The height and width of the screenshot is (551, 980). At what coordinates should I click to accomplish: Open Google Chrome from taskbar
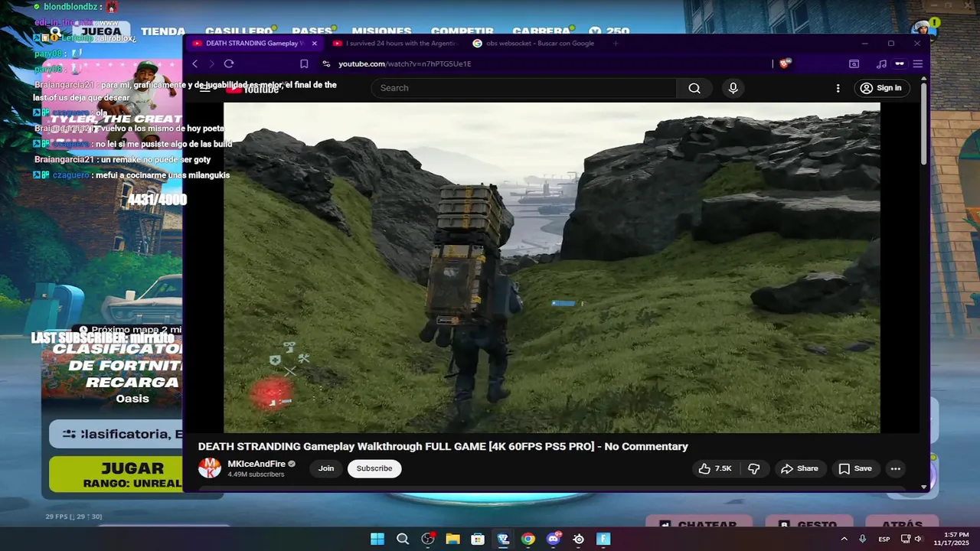(x=528, y=539)
